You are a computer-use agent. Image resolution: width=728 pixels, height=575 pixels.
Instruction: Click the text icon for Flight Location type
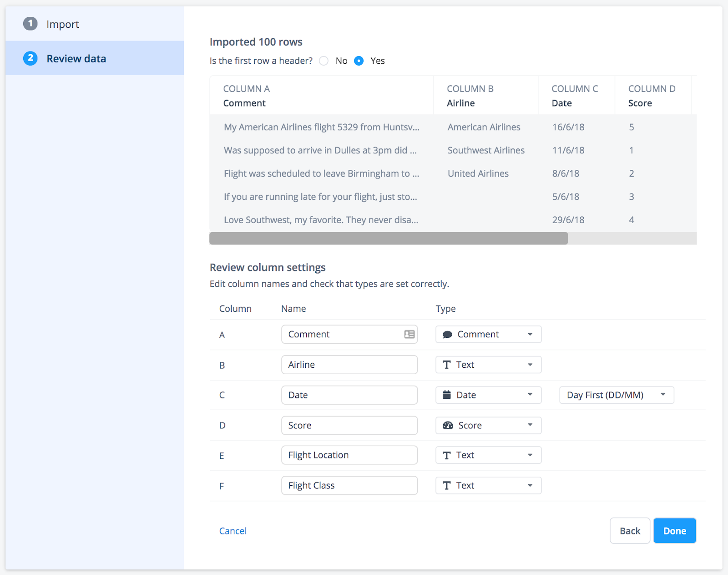[447, 455]
